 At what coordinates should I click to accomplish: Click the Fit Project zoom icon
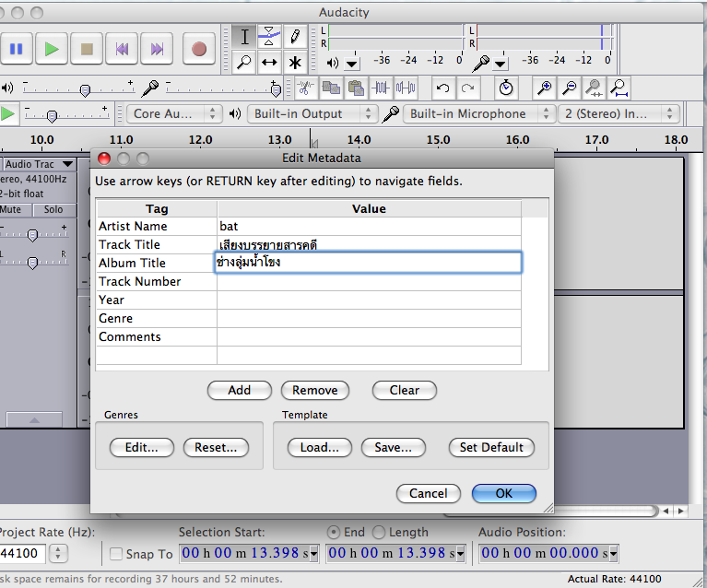(619, 88)
